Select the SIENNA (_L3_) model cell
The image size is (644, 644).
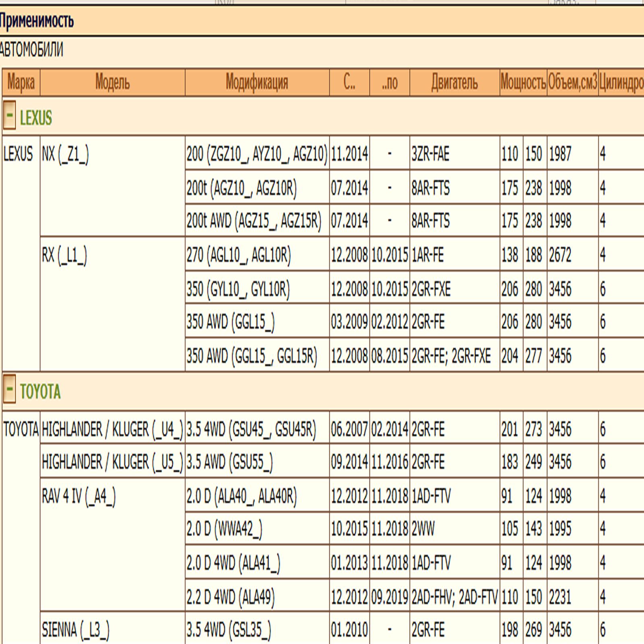click(x=75, y=630)
